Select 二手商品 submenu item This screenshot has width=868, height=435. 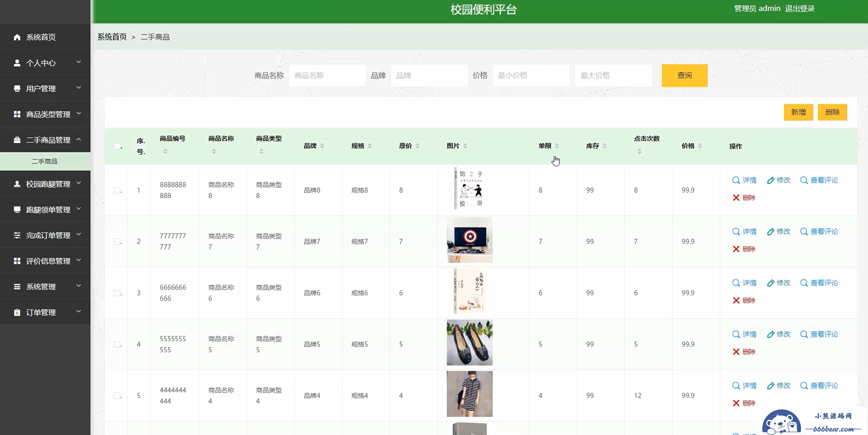pos(45,161)
